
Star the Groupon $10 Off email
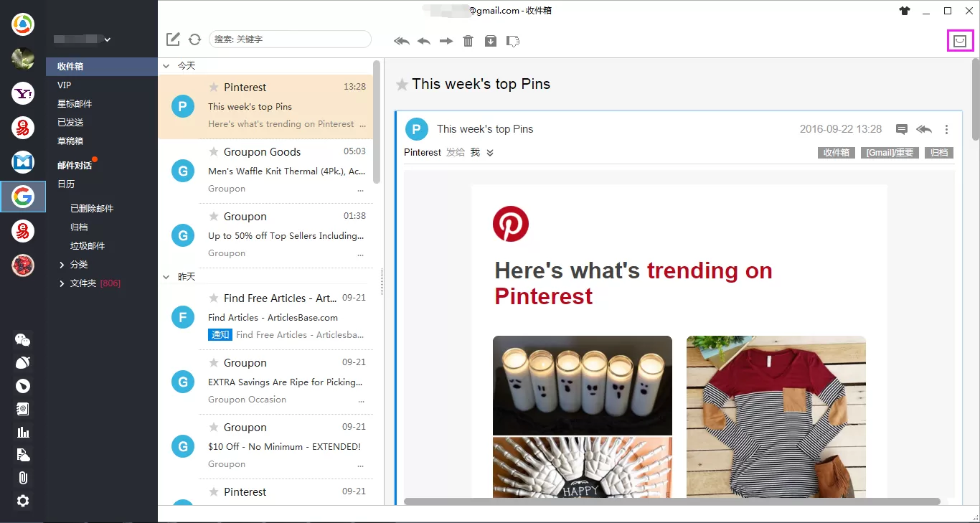[214, 427]
